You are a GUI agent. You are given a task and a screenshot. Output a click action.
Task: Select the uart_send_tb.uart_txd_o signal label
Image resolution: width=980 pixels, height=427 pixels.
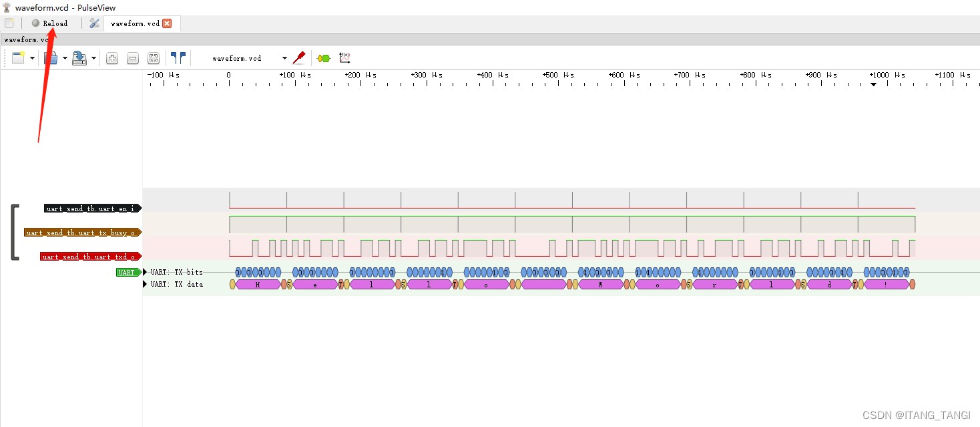click(90, 256)
